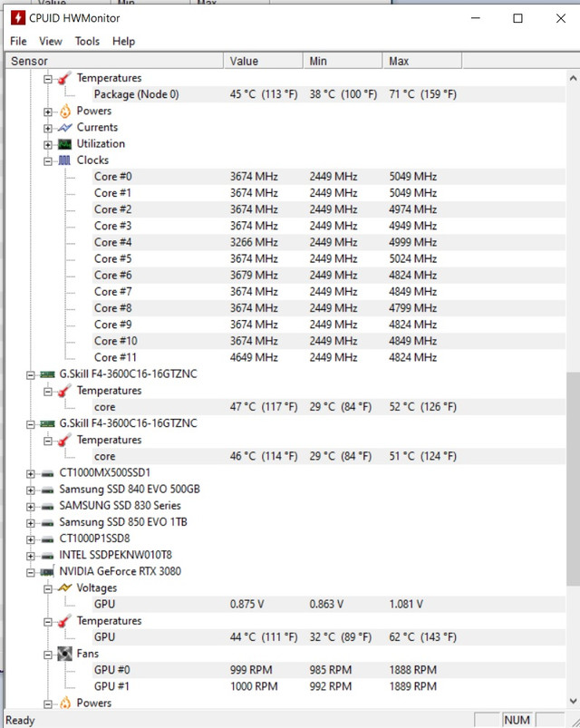Collapse the Clocks section
Screen dimensions: 580x728
pos(48,160)
